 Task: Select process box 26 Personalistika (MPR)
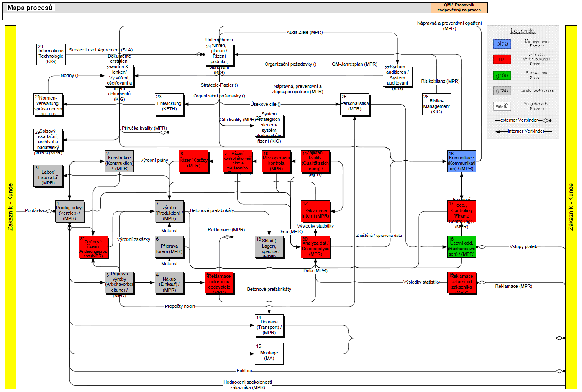[355, 104]
